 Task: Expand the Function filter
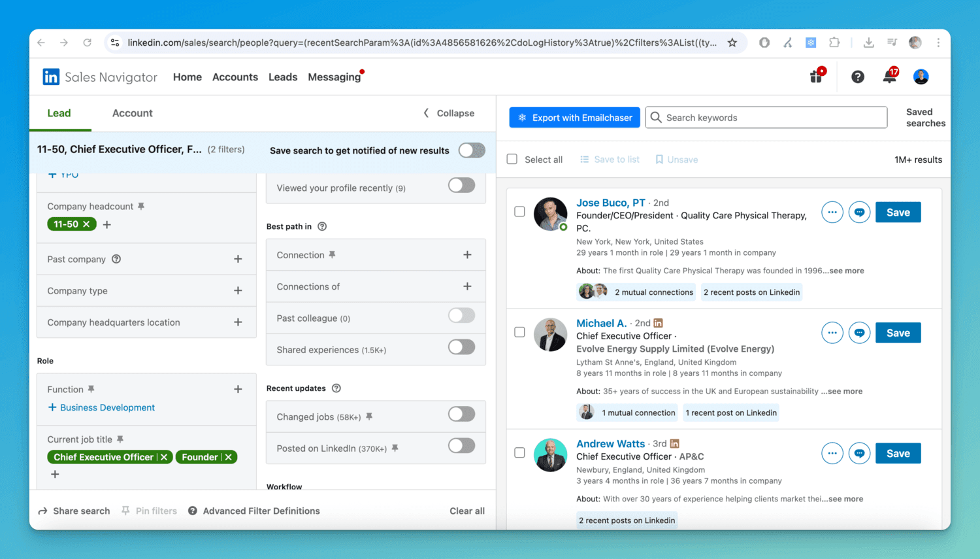(x=238, y=390)
